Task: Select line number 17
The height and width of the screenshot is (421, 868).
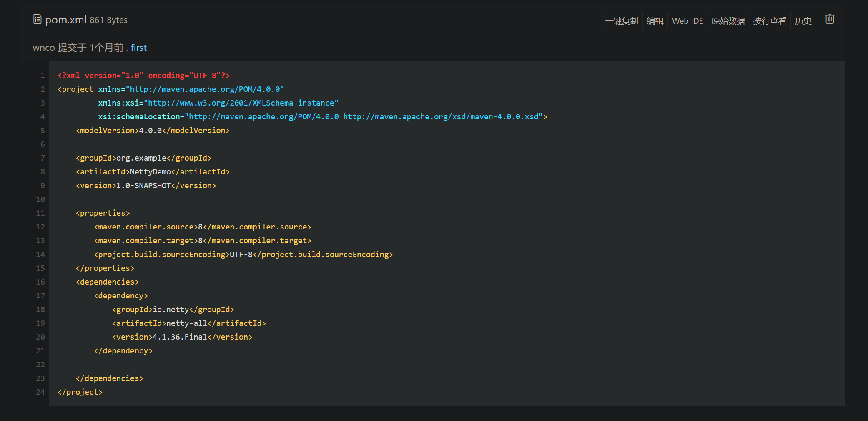Action: (40, 296)
